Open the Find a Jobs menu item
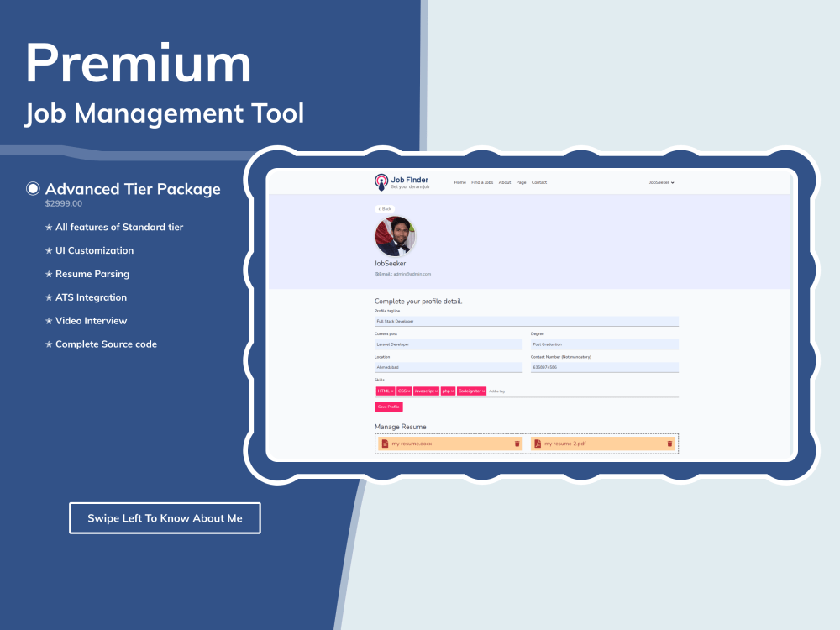Image resolution: width=840 pixels, height=630 pixels. [x=482, y=182]
